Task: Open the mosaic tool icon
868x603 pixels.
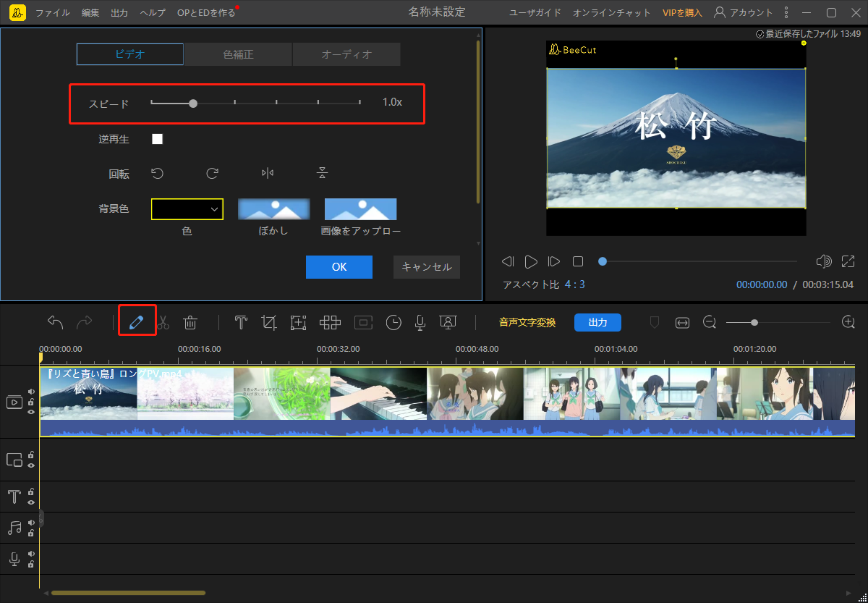Action: [x=331, y=323]
